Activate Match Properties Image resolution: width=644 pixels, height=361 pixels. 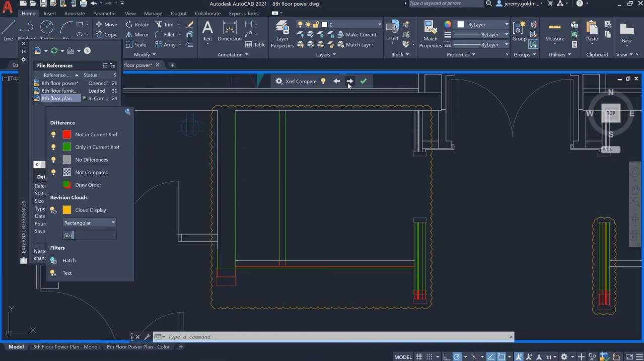431,34
